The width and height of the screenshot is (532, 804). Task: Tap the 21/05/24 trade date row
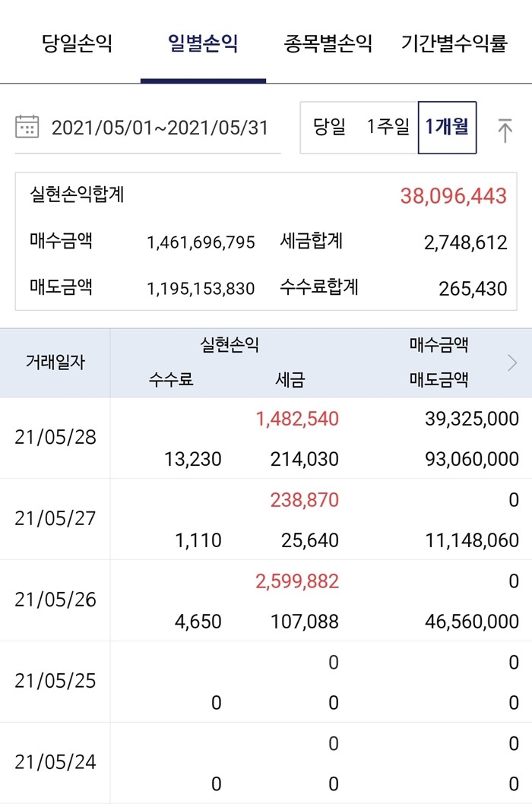coord(266,762)
